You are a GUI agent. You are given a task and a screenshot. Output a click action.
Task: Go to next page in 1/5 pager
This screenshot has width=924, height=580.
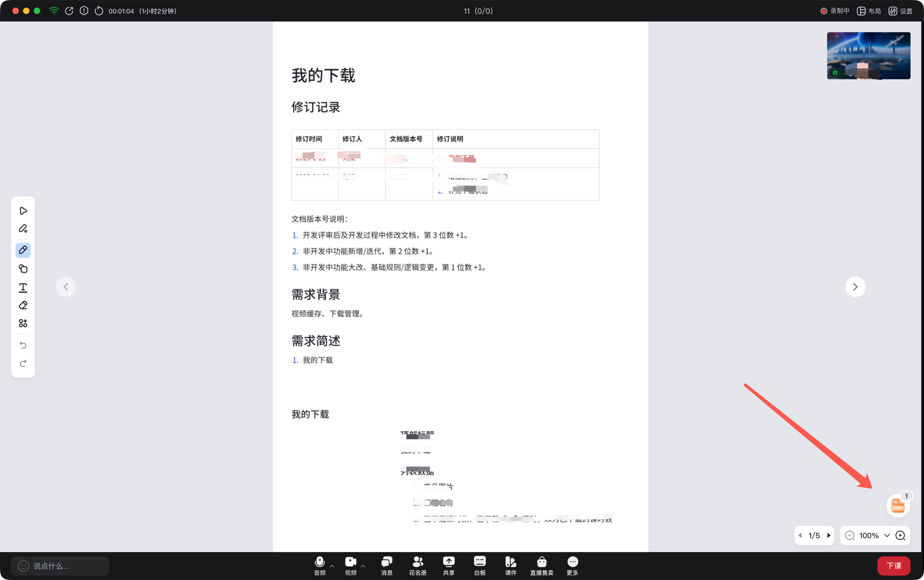[829, 536]
